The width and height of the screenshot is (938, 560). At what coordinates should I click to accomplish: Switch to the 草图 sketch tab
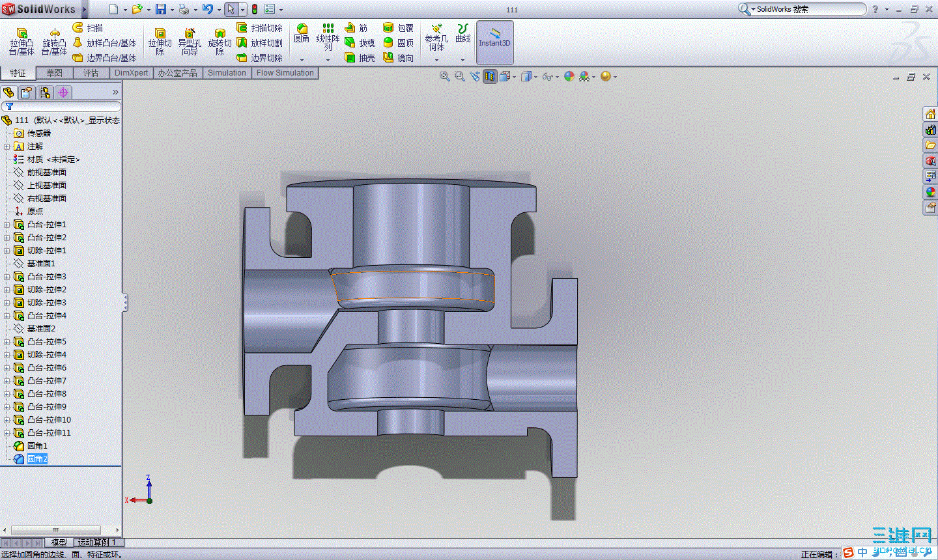coord(55,73)
